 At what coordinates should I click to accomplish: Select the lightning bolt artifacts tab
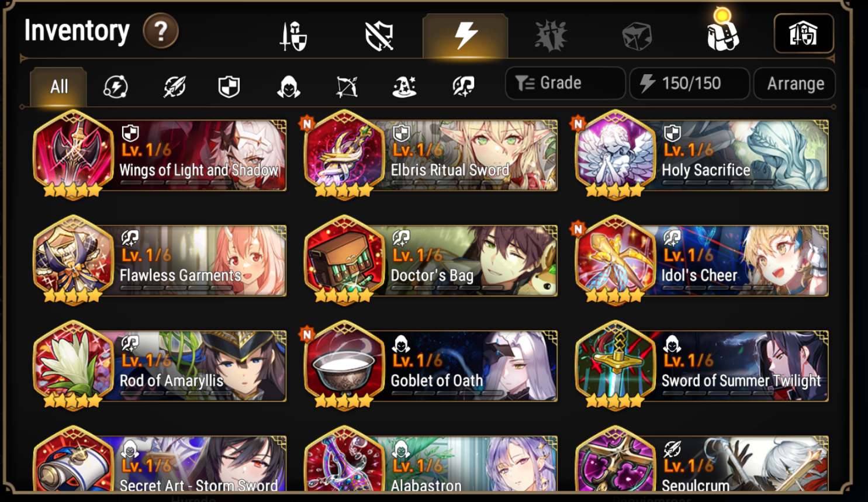click(x=465, y=35)
